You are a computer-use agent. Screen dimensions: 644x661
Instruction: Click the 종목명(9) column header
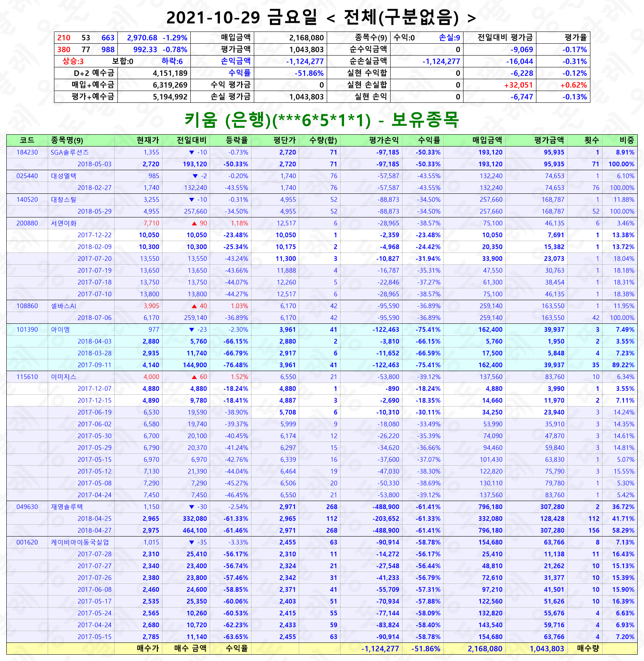coord(67,140)
